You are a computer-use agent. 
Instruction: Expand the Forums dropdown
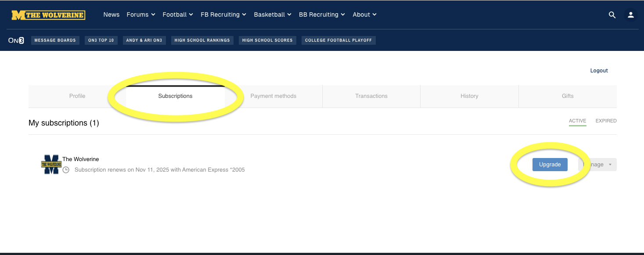[141, 14]
